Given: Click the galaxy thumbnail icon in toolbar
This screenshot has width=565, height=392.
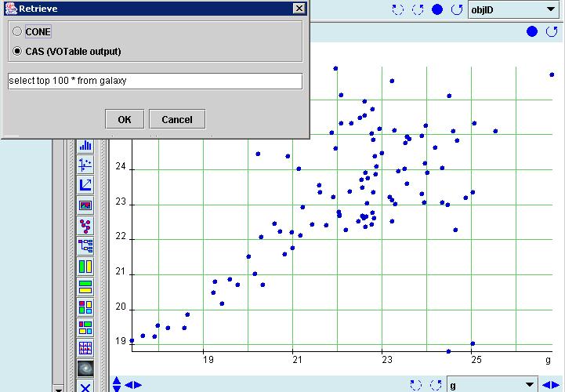Looking at the screenshot, I should click(x=85, y=368).
